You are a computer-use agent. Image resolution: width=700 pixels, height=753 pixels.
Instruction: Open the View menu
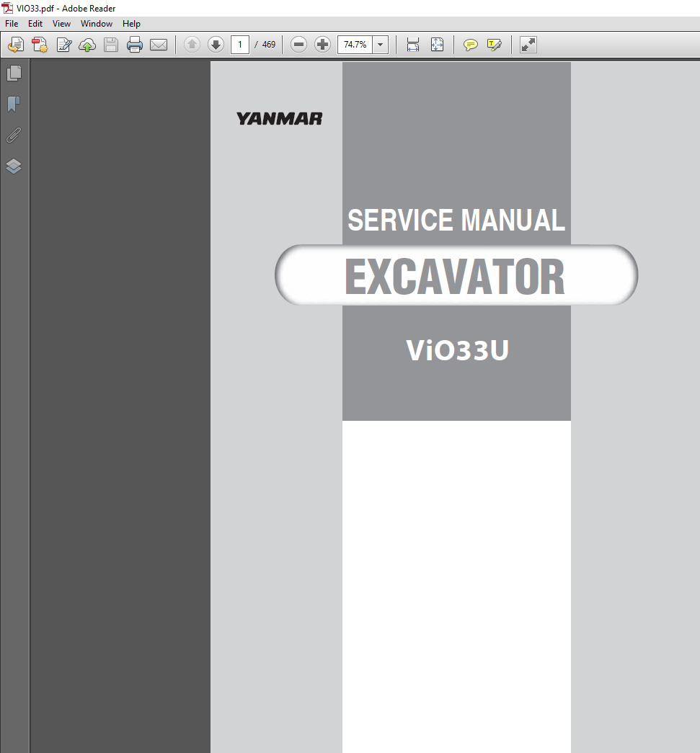(61, 24)
